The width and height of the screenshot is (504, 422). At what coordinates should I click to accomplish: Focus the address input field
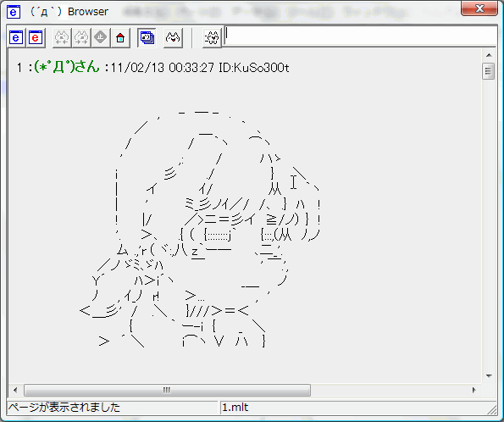pos(360,36)
